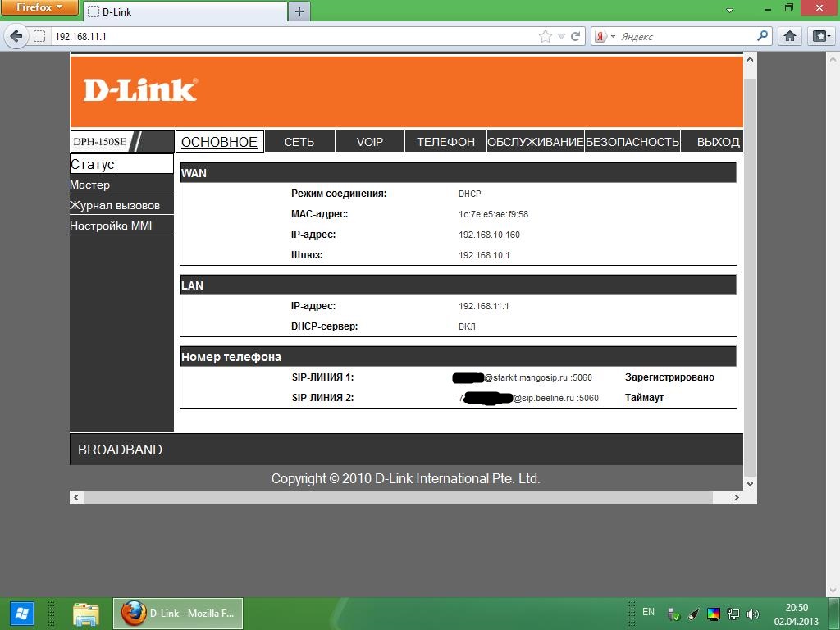This screenshot has width=840, height=630.
Task: Log out via the ВЫХОД tab
Action: tap(719, 142)
